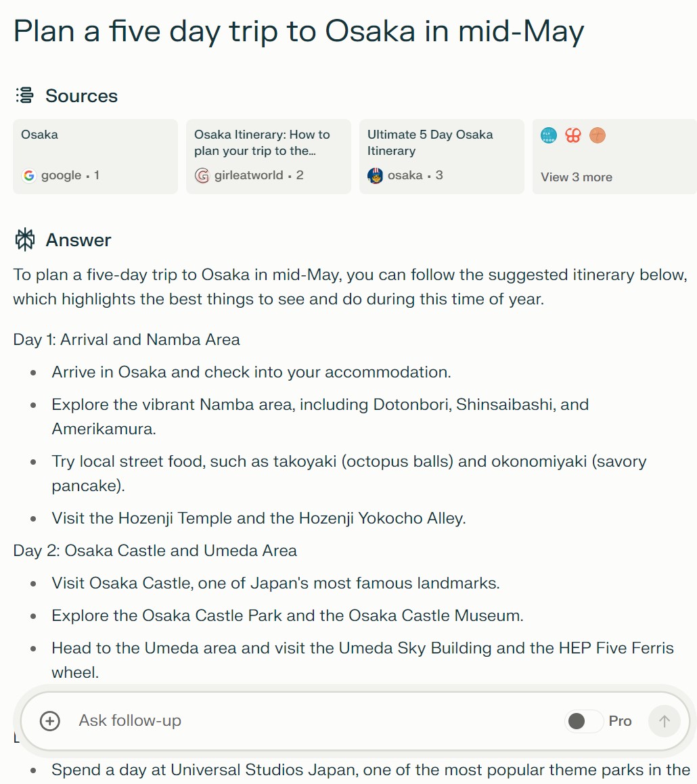697x784 pixels.
Task: Click the red clover favicon in last card
Action: tap(573, 135)
